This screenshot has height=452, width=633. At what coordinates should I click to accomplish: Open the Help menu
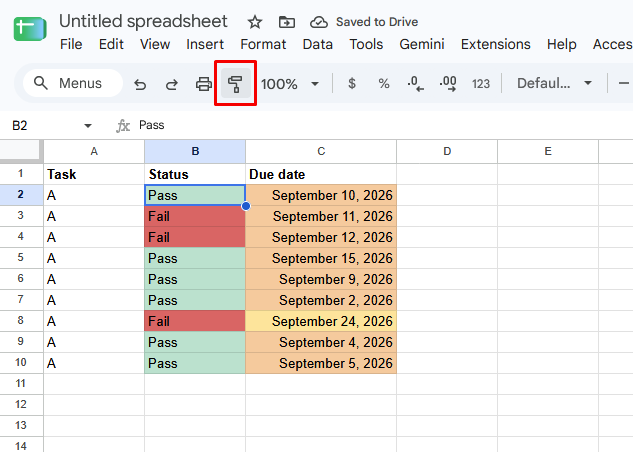562,44
